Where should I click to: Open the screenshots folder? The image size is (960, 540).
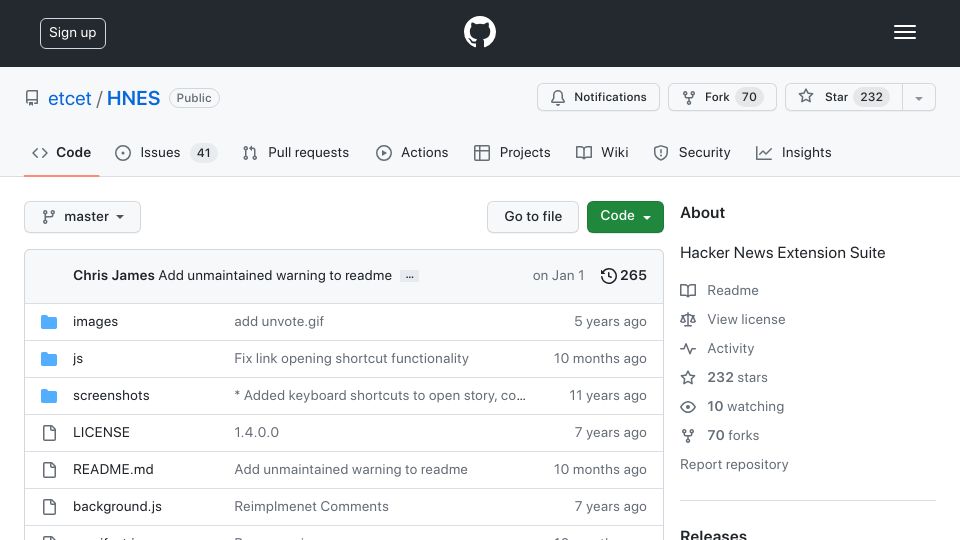[x=111, y=396]
